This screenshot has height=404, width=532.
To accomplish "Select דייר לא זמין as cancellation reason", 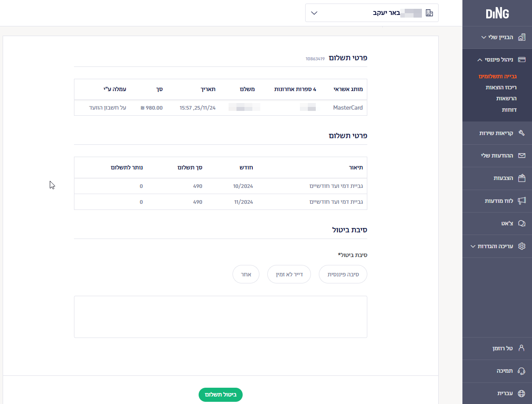I will click(289, 275).
